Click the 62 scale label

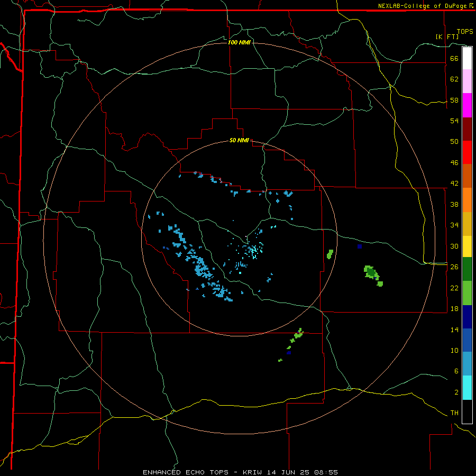(x=454, y=79)
